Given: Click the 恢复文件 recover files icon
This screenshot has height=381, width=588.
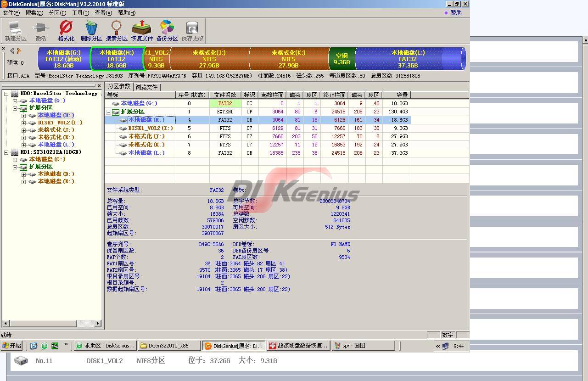Looking at the screenshot, I should [142, 31].
